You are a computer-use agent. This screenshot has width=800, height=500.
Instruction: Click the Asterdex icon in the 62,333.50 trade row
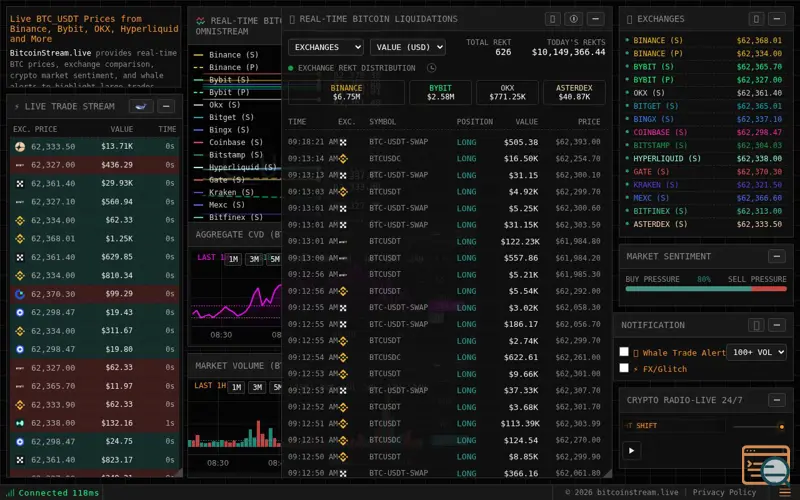(x=20, y=147)
